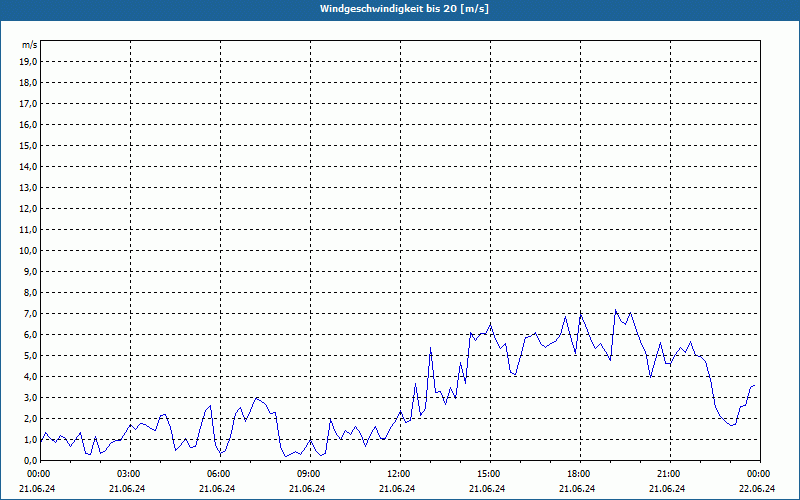The width and height of the screenshot is (800, 500).
Task: Click the chart title 'Windgeschwindigkeit bis 20 [m/s]'
Action: [404, 9]
